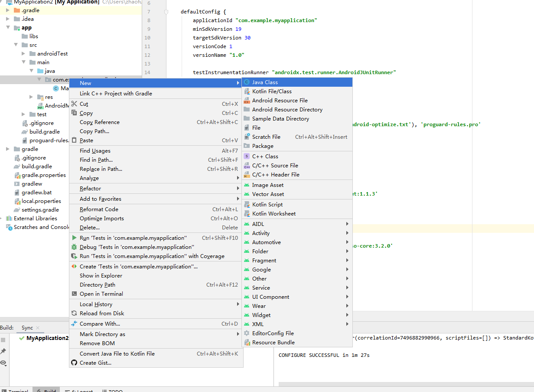This screenshot has width=534, height=392.
Task: Select Optimize Imports entry
Action: pos(156,218)
